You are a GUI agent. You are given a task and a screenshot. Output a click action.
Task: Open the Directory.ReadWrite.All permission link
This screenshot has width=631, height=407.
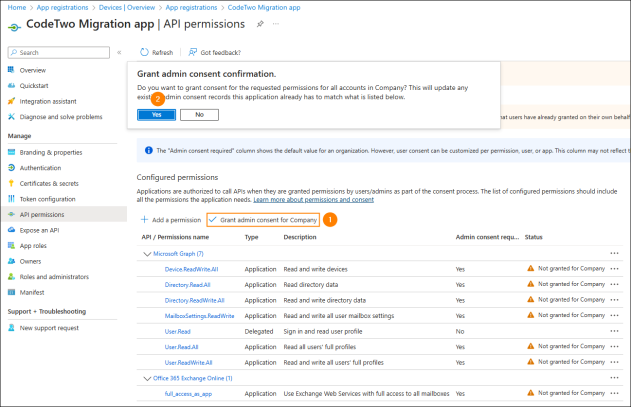click(x=194, y=300)
